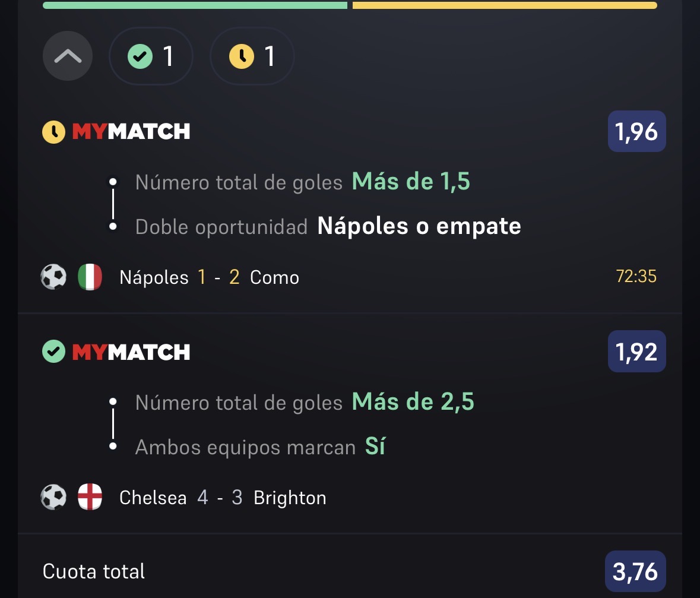Open the second MYMATCH logo
Viewport: 700px width, 598px height.
[x=131, y=352]
